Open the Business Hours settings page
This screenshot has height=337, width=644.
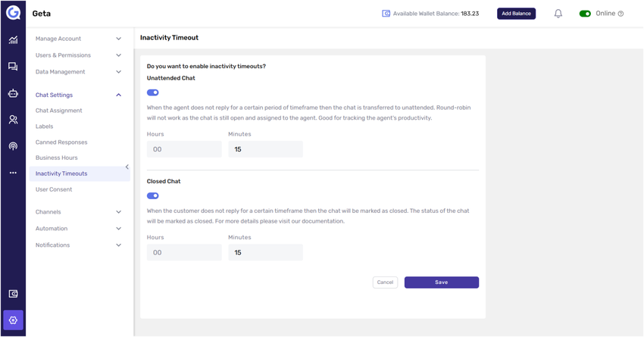57,158
